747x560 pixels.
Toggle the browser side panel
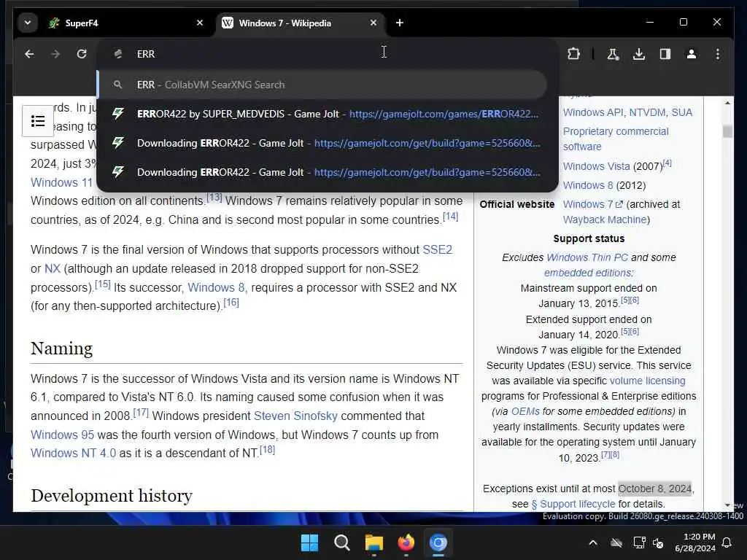point(665,54)
